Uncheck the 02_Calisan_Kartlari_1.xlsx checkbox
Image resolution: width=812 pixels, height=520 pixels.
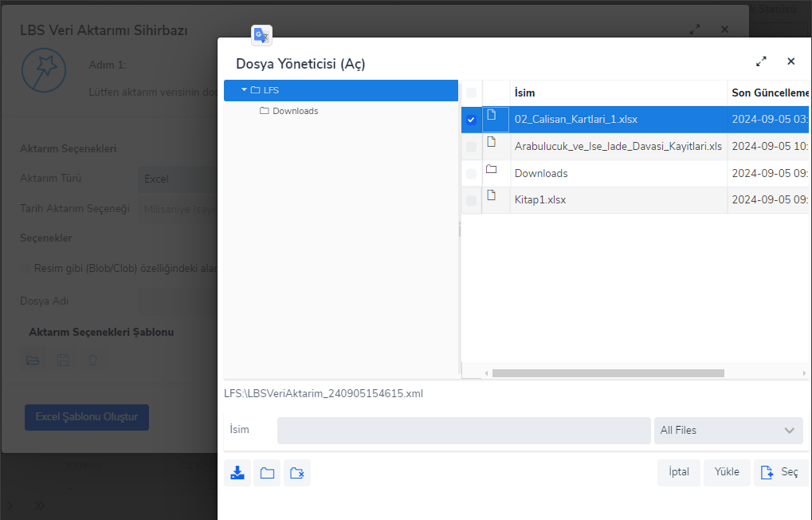(471, 120)
